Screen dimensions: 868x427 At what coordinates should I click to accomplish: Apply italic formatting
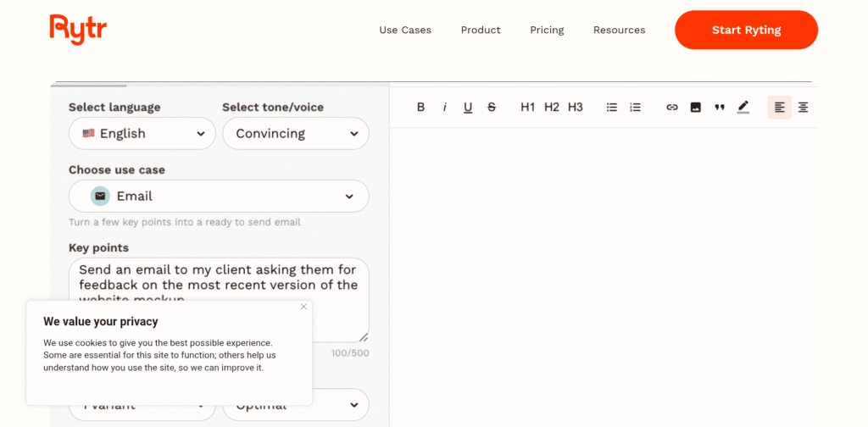tap(444, 108)
